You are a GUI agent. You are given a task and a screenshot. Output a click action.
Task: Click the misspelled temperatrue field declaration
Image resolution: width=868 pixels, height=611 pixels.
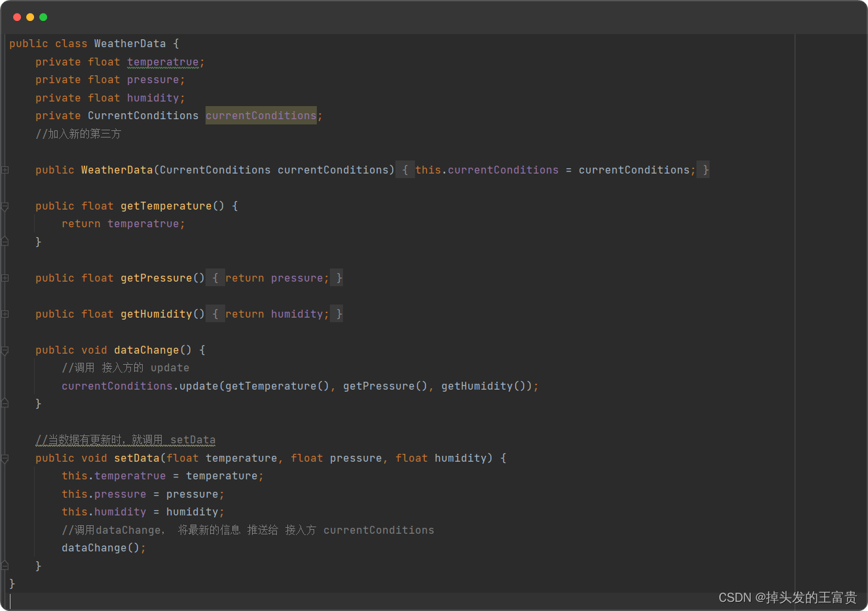click(163, 62)
